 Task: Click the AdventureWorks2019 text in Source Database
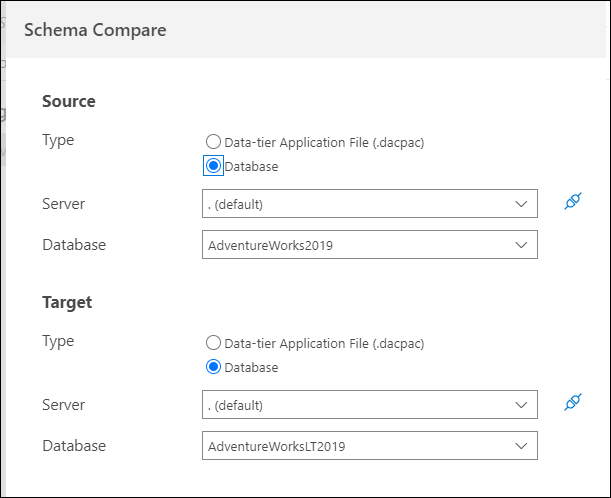[x=268, y=245]
